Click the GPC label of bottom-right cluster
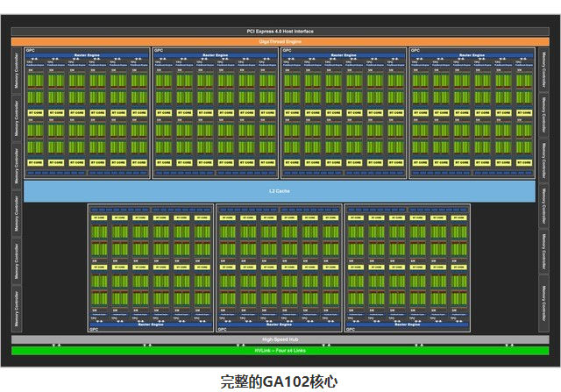The image size is (561, 392). [x=352, y=330]
